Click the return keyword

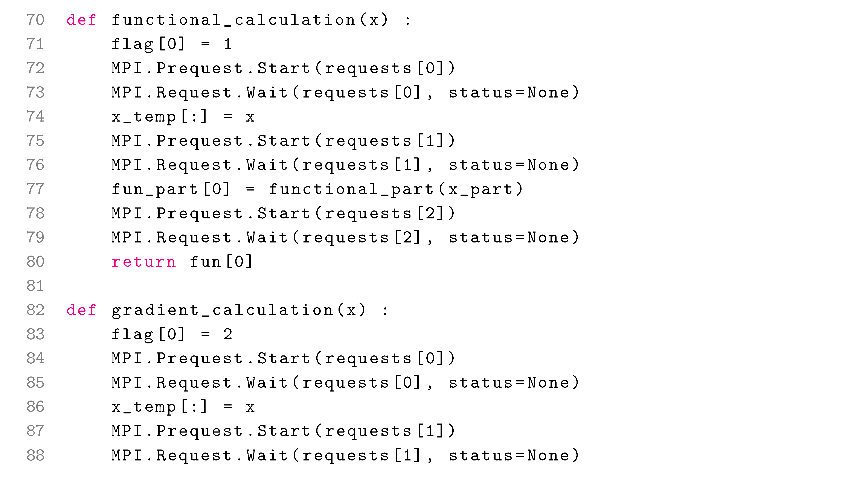[x=143, y=262]
